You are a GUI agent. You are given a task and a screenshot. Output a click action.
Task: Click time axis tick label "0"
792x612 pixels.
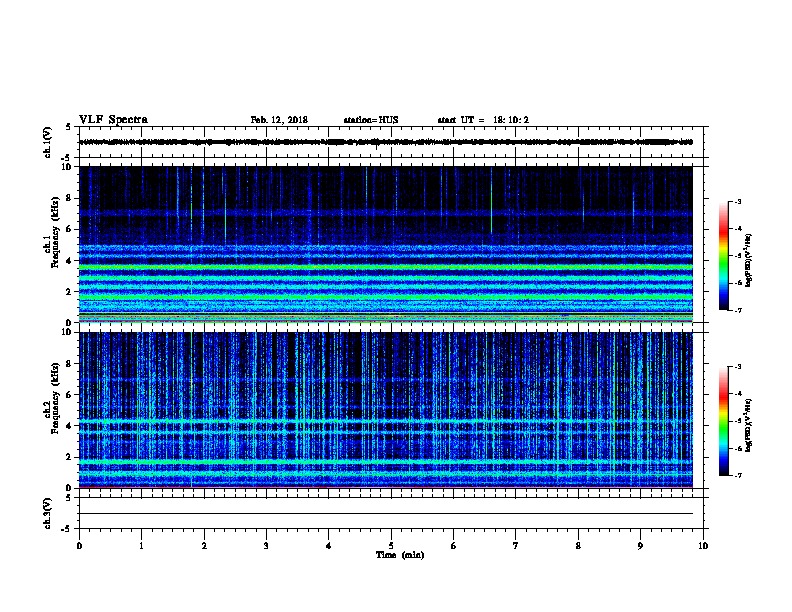[x=79, y=546]
